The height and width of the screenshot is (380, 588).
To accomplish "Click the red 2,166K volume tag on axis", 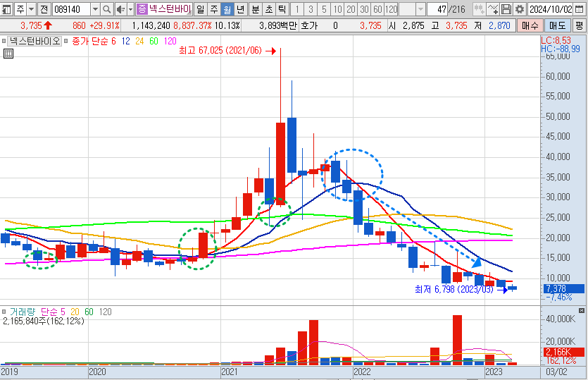I will point(563,353).
